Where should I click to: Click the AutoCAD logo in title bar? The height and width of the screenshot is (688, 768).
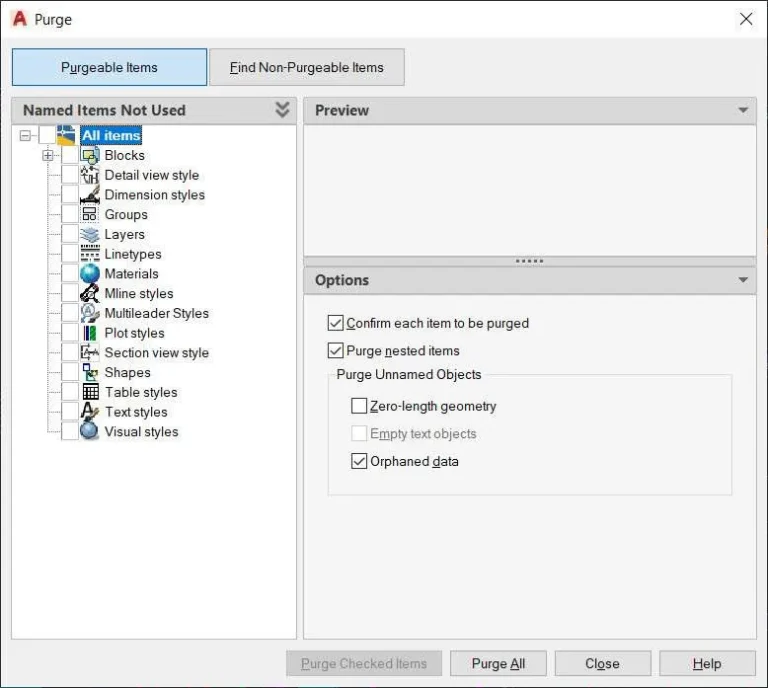point(20,19)
